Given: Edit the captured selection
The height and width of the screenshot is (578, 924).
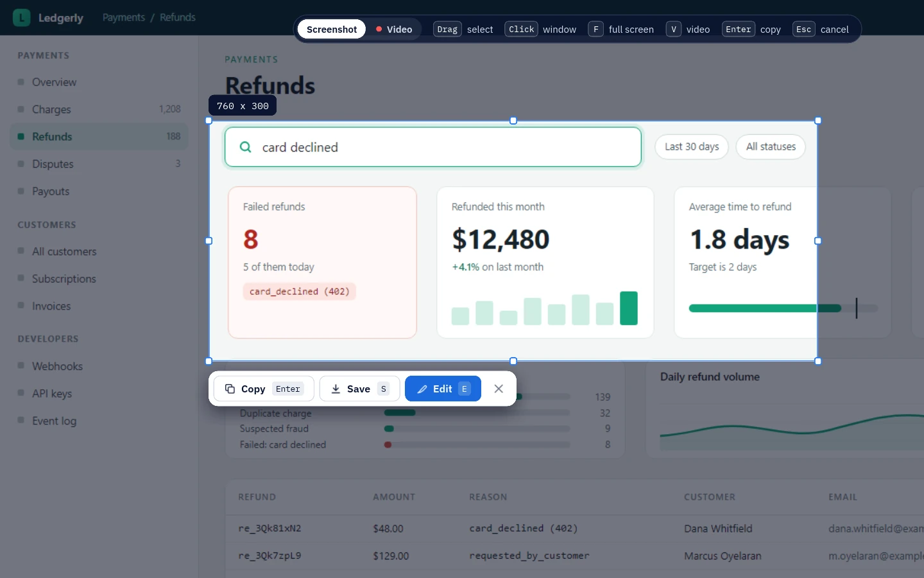Looking at the screenshot, I should point(443,389).
